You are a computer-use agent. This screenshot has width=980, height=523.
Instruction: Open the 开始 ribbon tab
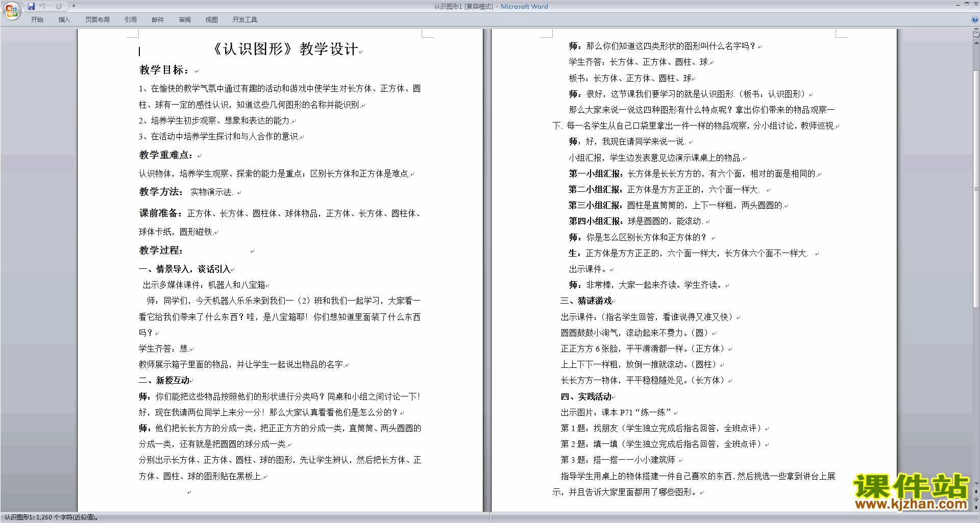(x=37, y=19)
